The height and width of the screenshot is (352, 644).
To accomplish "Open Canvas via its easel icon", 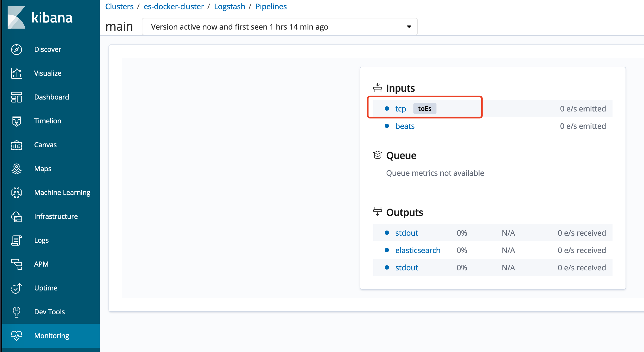I will coord(17,145).
